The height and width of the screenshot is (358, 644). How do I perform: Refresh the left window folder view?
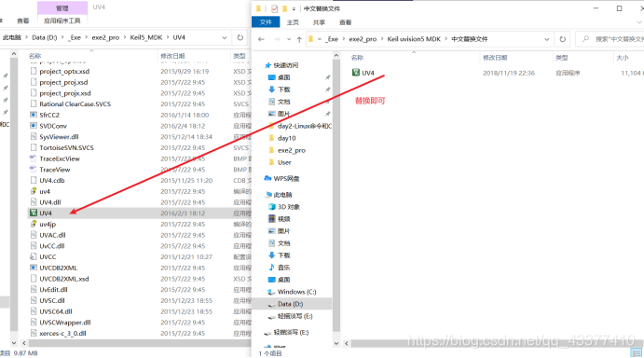240,37
